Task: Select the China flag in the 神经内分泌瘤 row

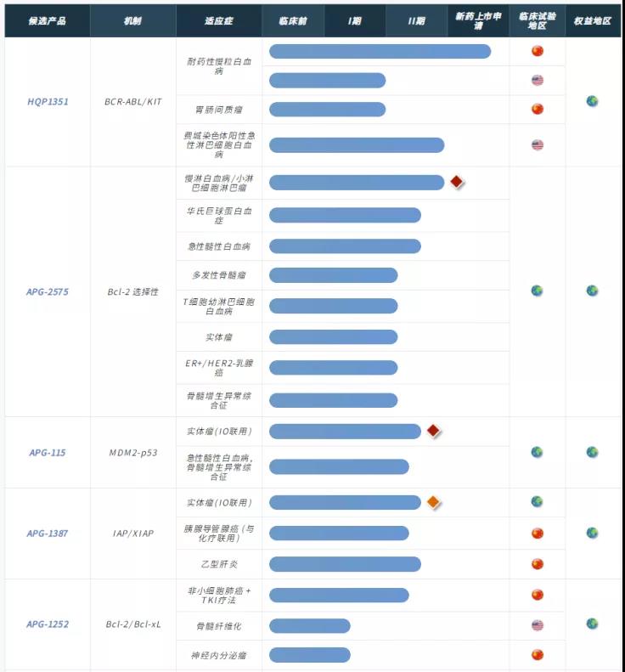Action: (x=538, y=655)
